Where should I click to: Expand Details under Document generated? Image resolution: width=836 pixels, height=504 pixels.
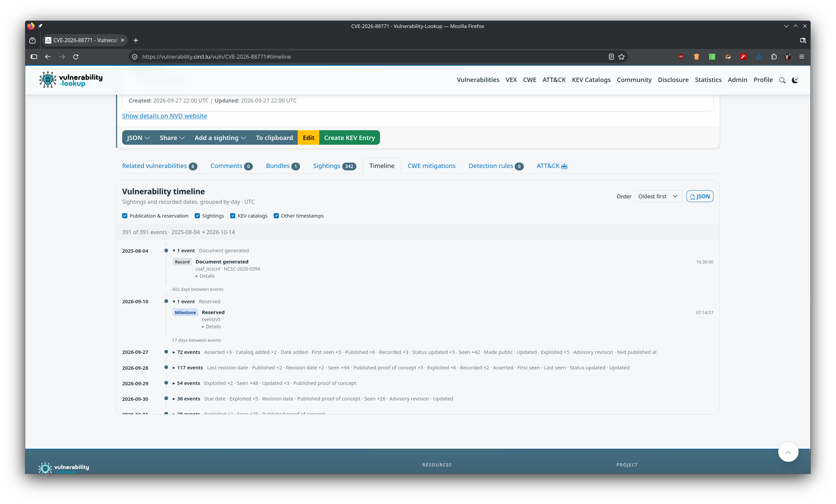[205, 276]
